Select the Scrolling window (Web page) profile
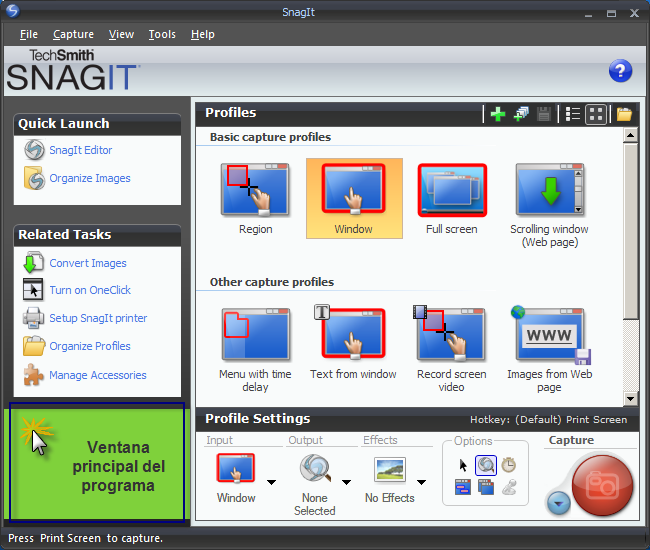 (x=550, y=205)
